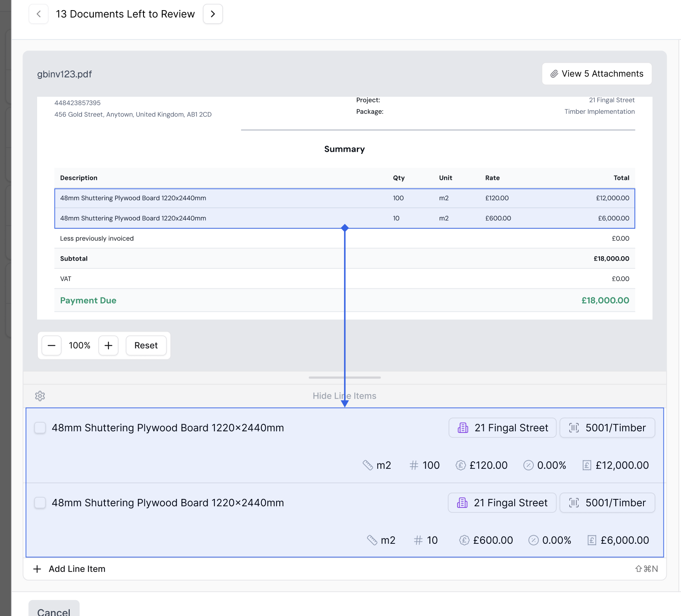Click the ruler unit icon on second line item

pyautogui.click(x=372, y=541)
